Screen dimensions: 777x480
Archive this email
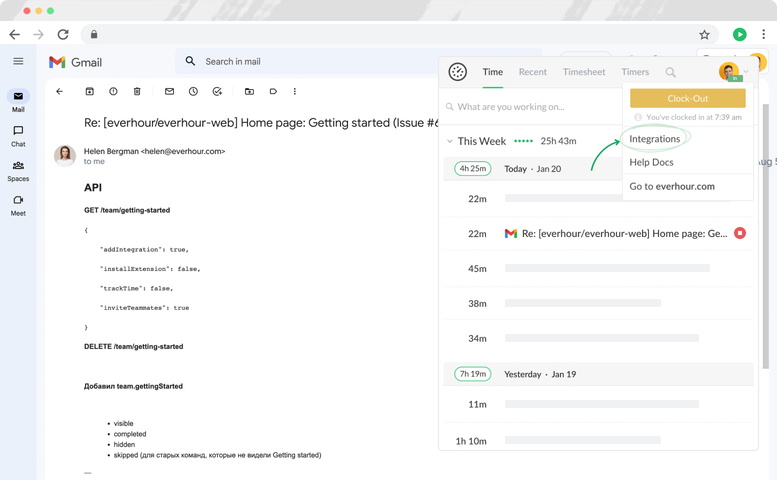click(90, 91)
